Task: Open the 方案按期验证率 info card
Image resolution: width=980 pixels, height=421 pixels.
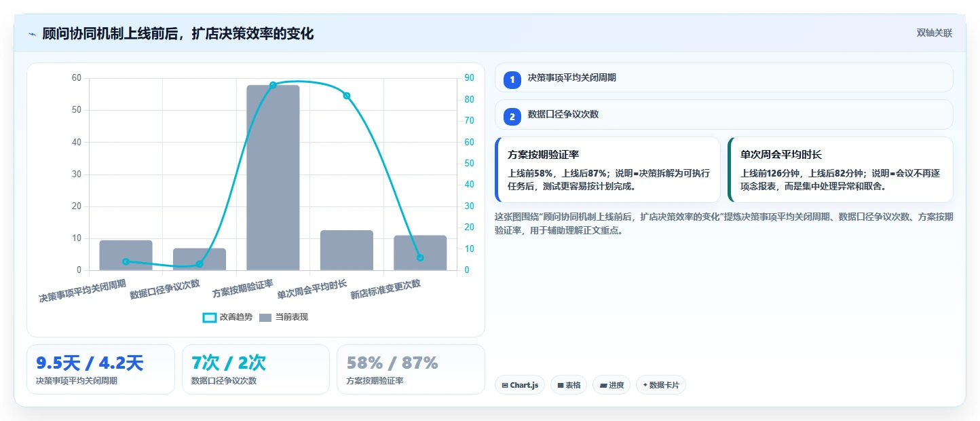Action: [607, 170]
